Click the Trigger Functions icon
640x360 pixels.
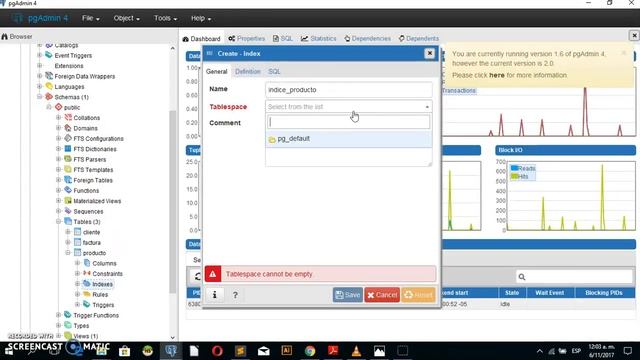68,315
